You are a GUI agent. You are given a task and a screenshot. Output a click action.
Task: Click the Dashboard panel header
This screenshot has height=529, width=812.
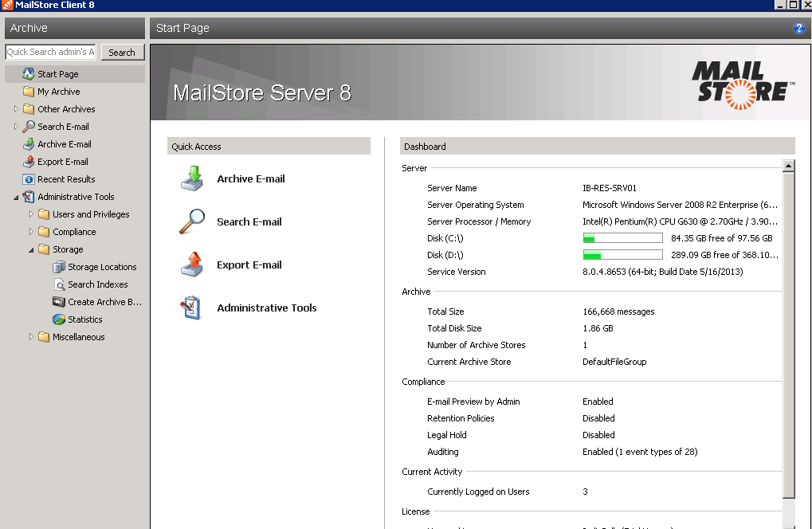597,147
